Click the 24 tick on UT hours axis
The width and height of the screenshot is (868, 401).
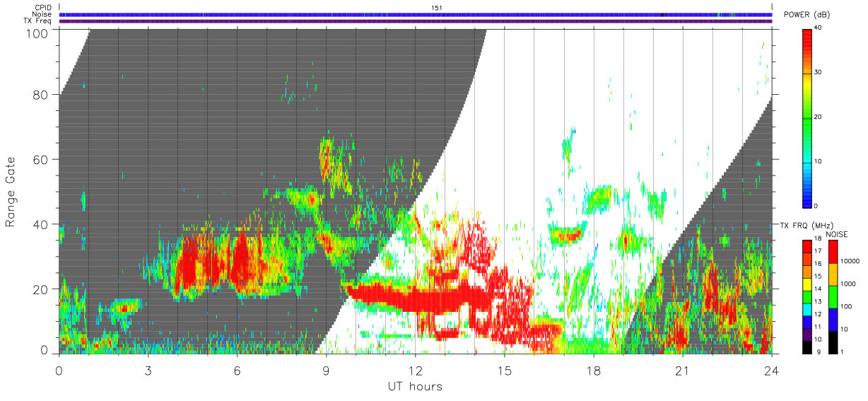pos(772,370)
